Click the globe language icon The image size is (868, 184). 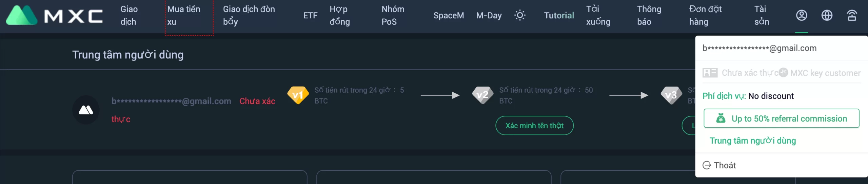pos(827,15)
